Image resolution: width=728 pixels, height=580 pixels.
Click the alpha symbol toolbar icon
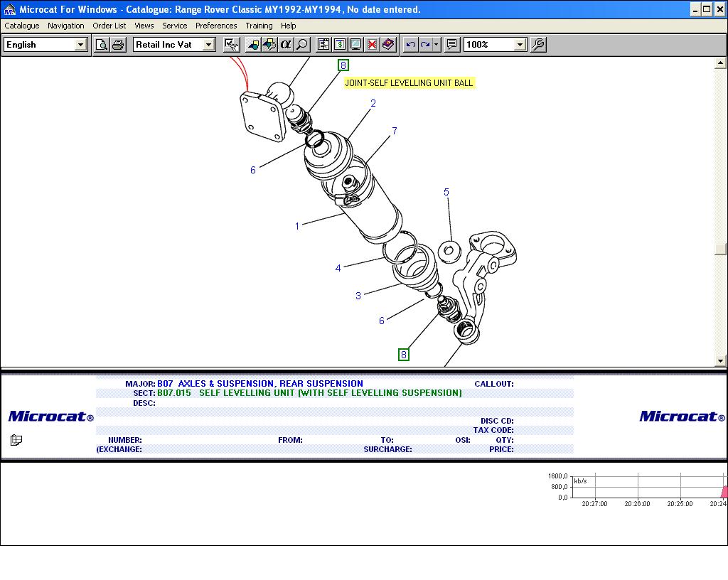pos(286,45)
